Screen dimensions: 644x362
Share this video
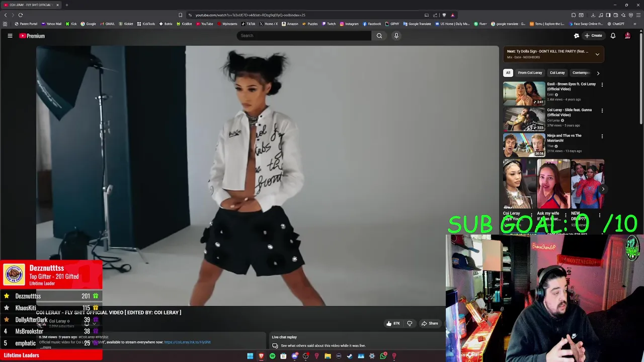430,323
